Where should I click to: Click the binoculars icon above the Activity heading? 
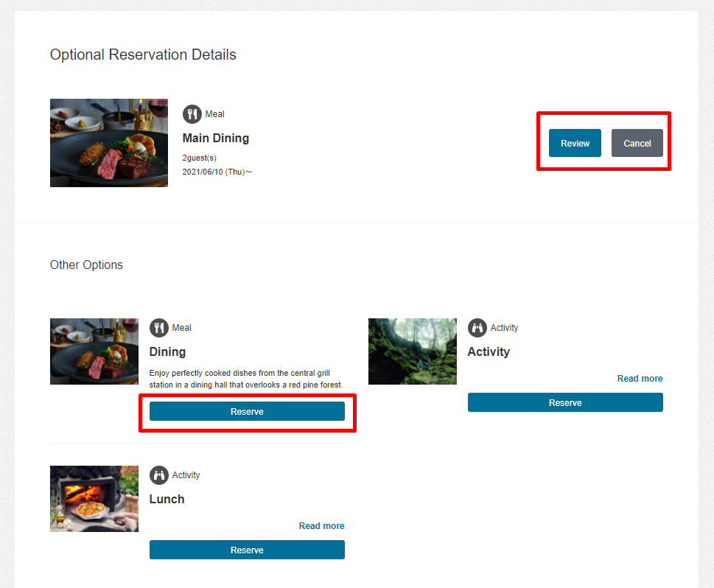coord(477,328)
